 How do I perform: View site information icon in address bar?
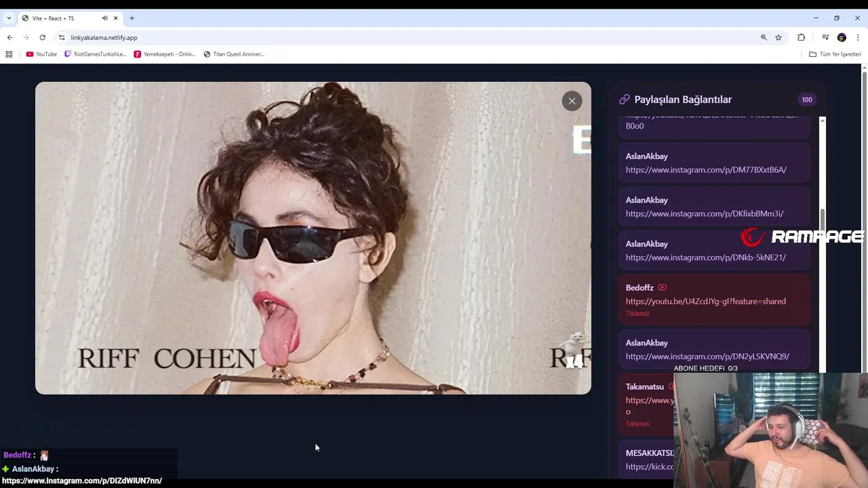62,37
